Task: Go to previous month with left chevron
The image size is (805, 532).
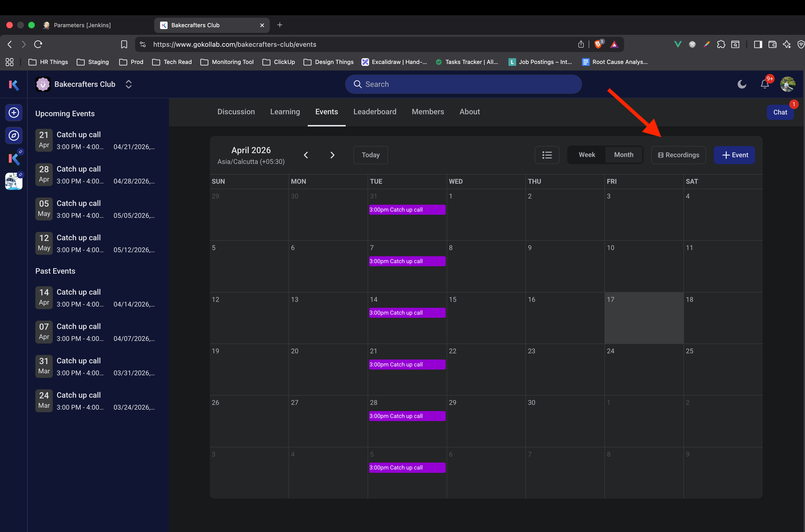Action: tap(306, 155)
